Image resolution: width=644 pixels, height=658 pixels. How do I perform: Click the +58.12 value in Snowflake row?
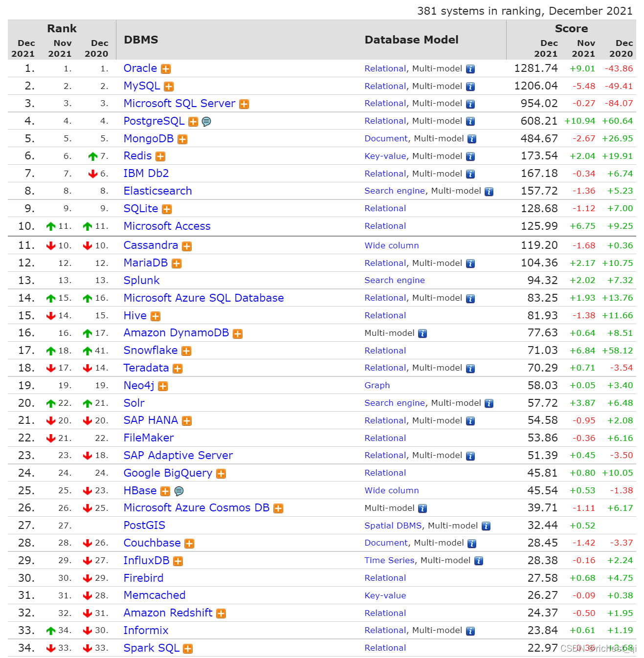click(617, 351)
